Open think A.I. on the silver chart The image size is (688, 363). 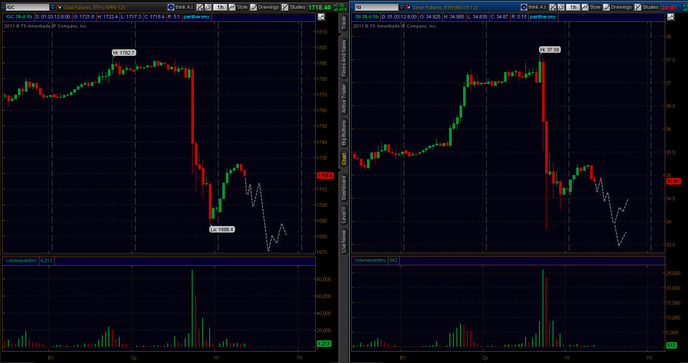(534, 7)
